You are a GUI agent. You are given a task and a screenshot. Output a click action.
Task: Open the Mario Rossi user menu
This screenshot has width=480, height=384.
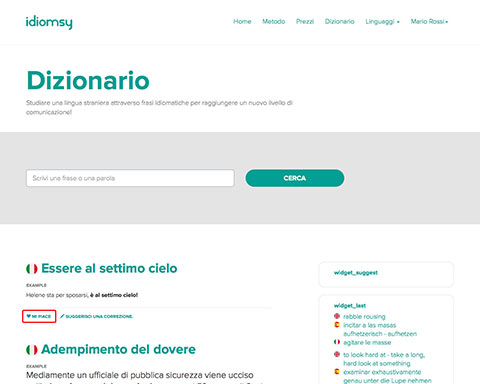click(429, 21)
